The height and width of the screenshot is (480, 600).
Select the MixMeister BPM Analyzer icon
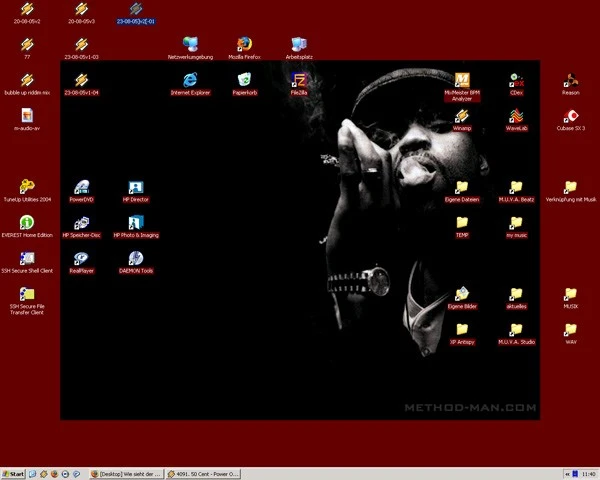pyautogui.click(x=462, y=81)
